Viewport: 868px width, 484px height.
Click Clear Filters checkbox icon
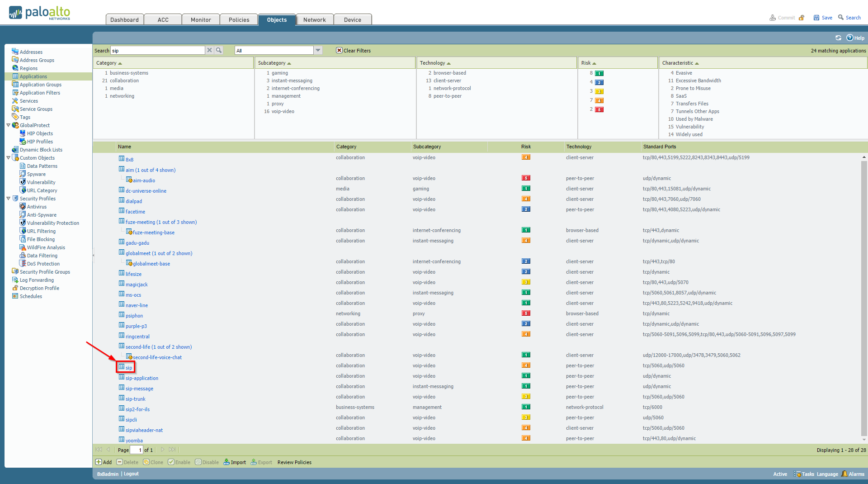(x=339, y=50)
